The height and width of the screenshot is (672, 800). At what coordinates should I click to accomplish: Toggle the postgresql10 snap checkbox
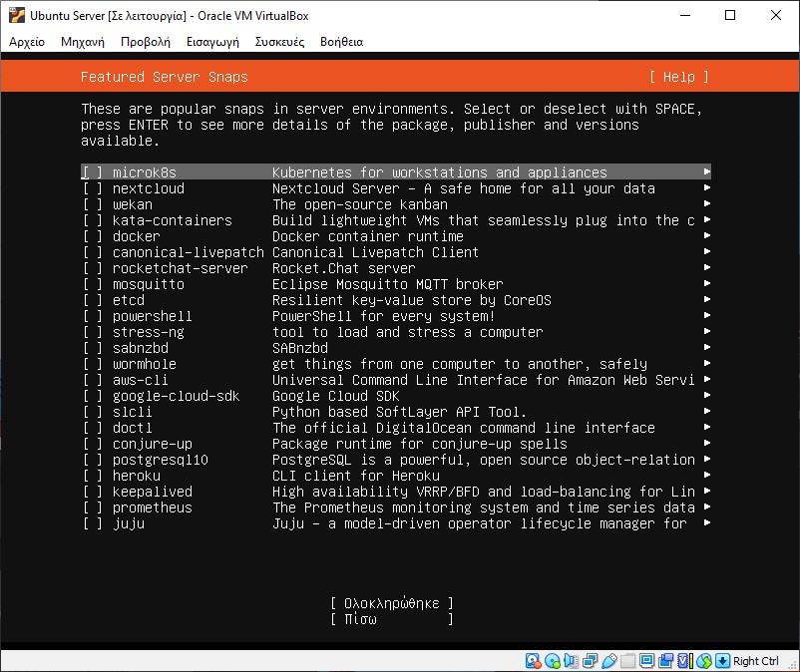tap(93, 460)
